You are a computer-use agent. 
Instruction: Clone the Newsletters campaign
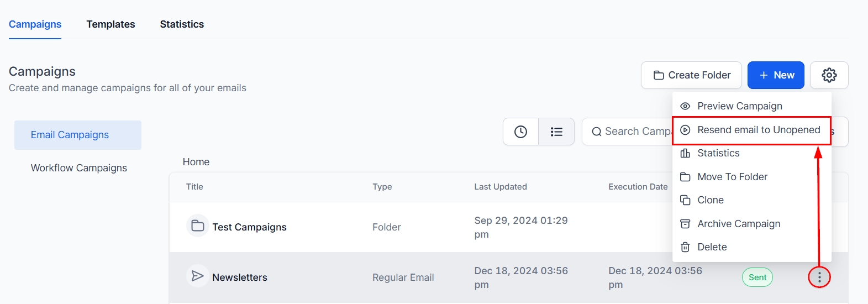click(710, 200)
